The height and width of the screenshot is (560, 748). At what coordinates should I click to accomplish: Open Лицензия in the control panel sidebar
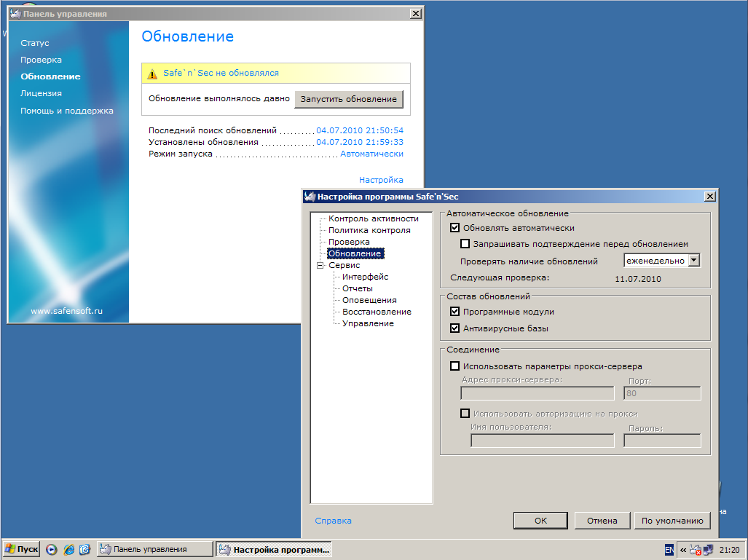click(41, 93)
